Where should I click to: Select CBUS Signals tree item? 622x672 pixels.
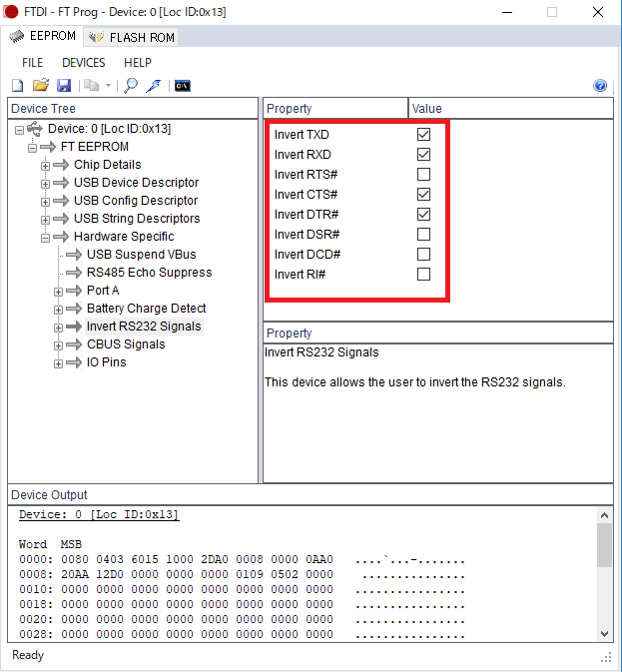click(x=126, y=344)
